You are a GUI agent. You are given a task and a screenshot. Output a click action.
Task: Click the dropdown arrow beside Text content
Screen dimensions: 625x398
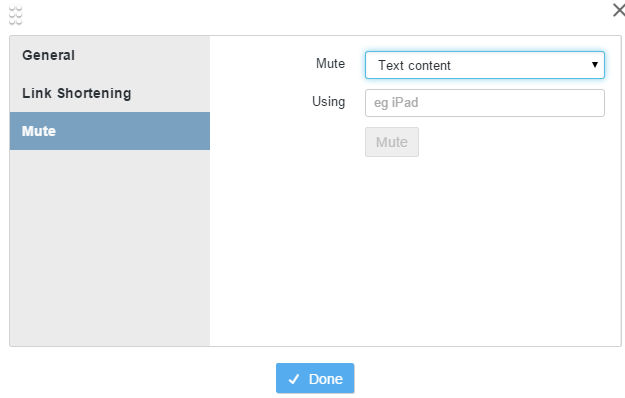pos(595,65)
